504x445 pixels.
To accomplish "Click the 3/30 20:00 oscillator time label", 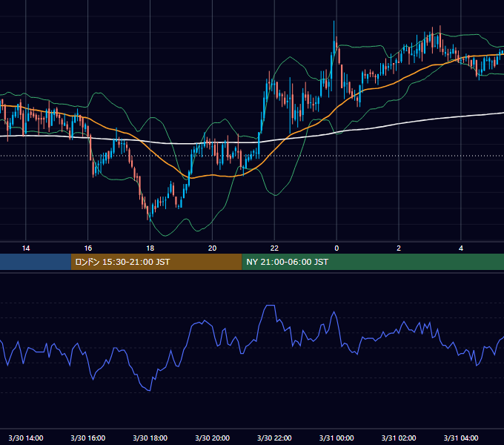I will pos(212,438).
